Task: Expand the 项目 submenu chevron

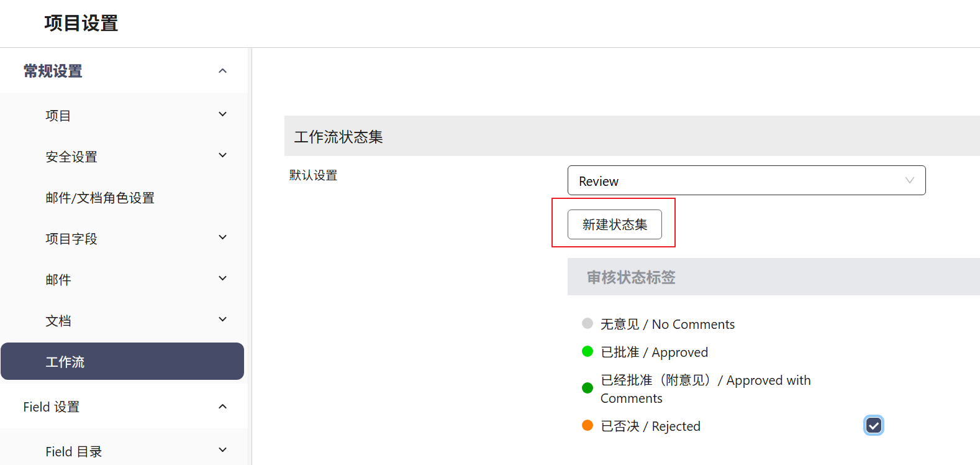Action: [x=222, y=115]
